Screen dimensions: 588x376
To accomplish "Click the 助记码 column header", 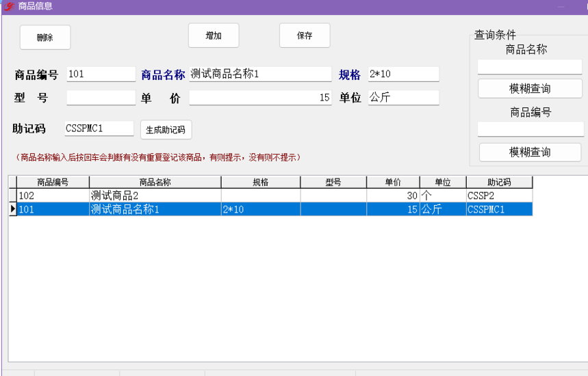I will pyautogui.click(x=499, y=182).
